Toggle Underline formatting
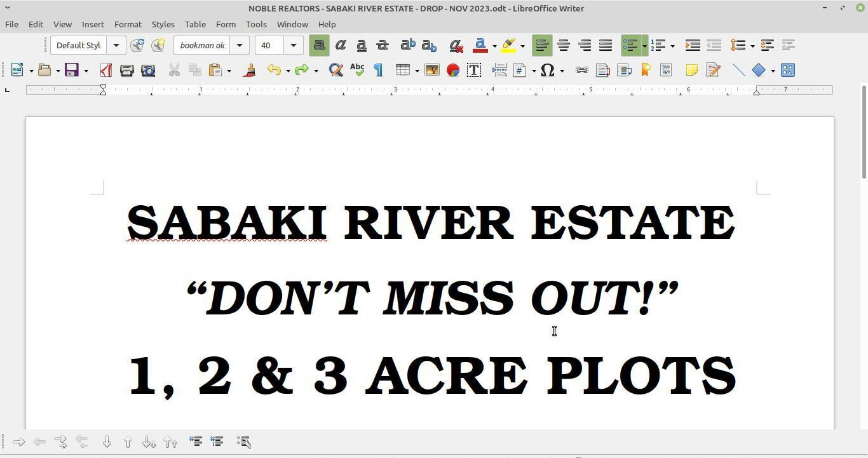Viewport: 868px width, 458px height. pyautogui.click(x=362, y=45)
